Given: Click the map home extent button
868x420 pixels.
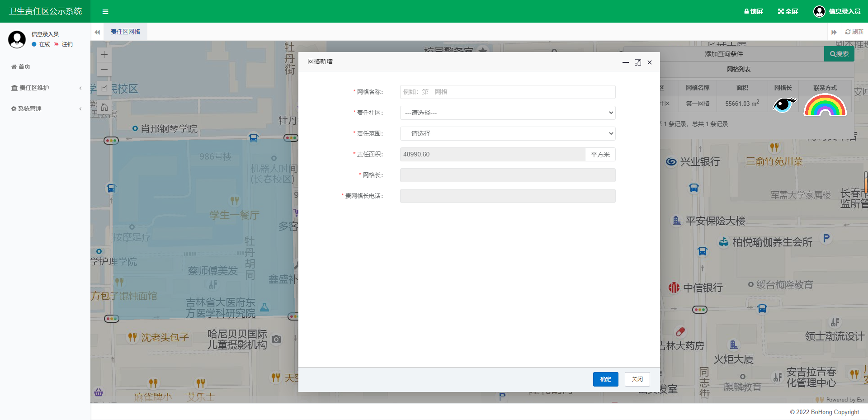Looking at the screenshot, I should (104, 107).
